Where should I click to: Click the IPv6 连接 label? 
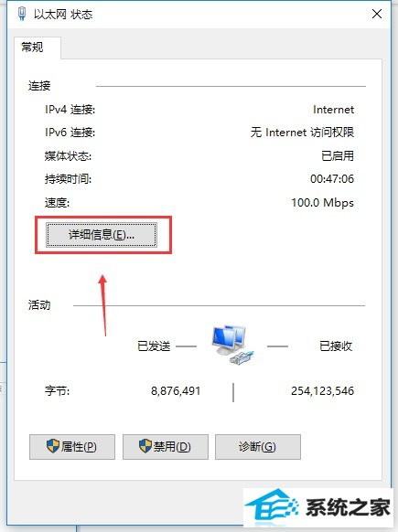tap(70, 132)
